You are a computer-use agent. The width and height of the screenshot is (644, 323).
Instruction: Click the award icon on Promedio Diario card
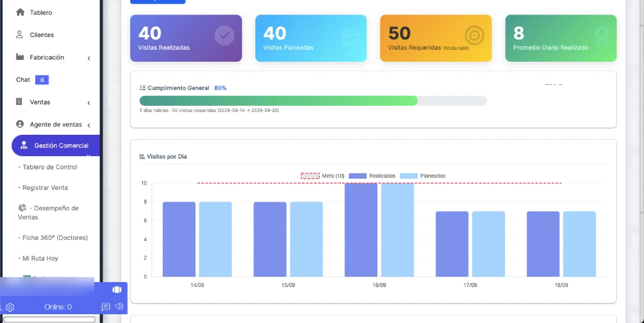[x=602, y=36]
